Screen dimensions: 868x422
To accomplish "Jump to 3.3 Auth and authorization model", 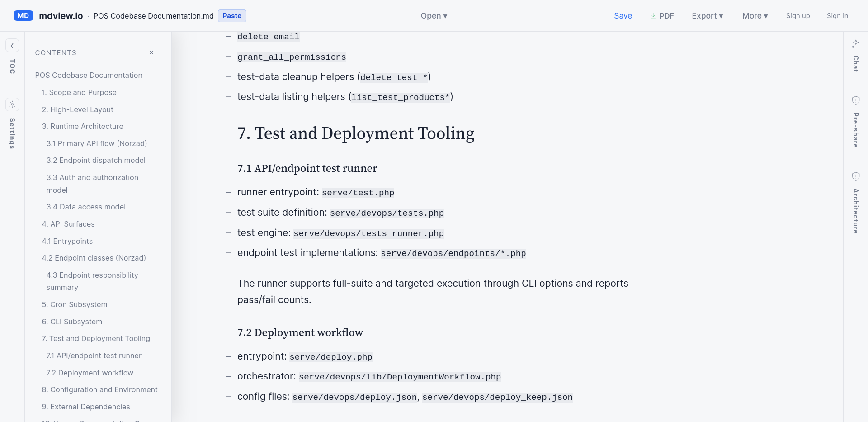I will click(x=92, y=184).
